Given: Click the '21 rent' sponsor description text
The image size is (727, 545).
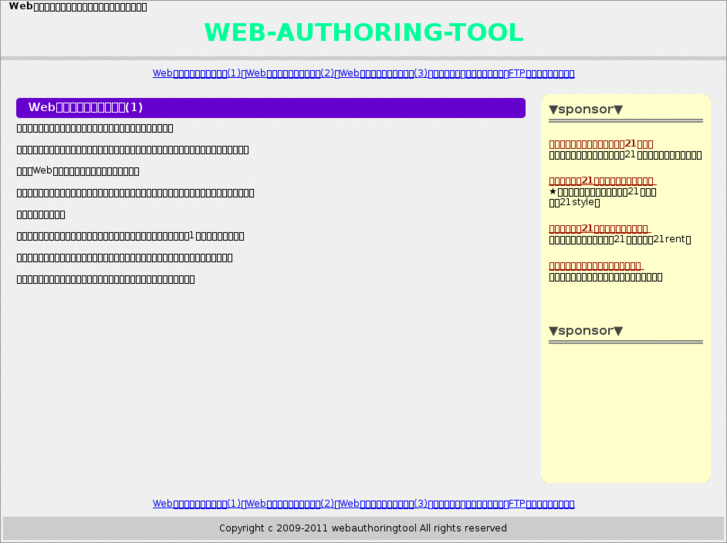Looking at the screenshot, I should pos(620,240).
